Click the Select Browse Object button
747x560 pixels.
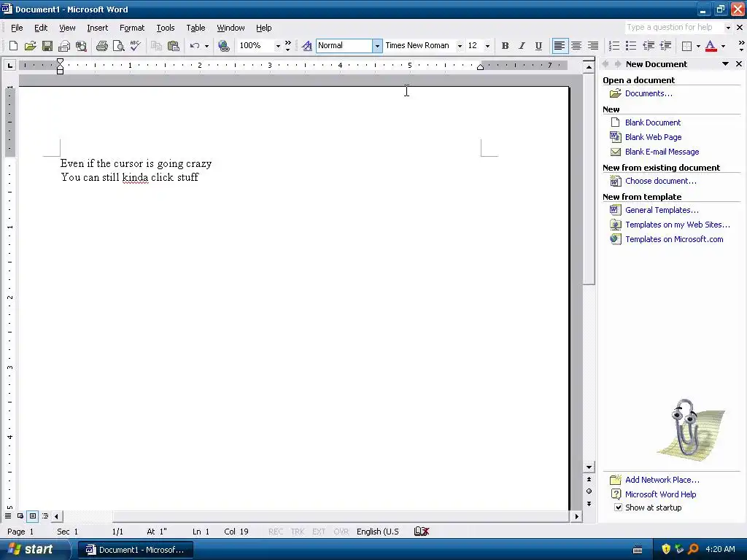[x=589, y=491]
